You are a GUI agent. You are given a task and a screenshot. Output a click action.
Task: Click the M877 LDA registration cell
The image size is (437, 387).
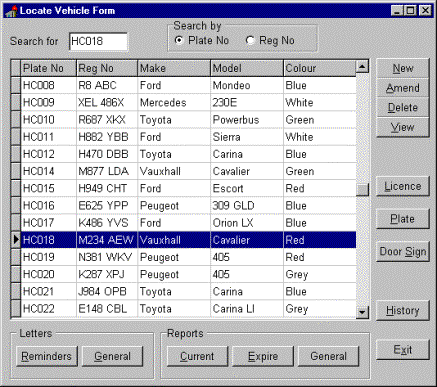107,171
